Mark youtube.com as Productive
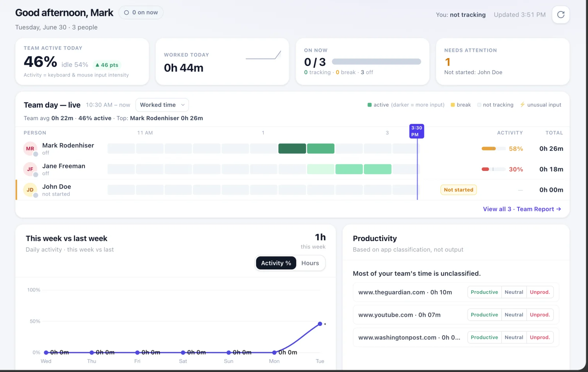 tap(484, 315)
